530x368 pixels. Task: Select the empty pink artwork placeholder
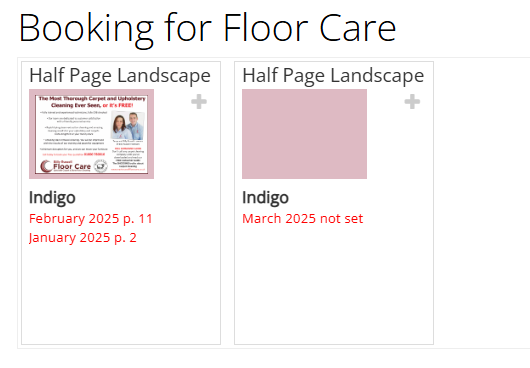[305, 134]
